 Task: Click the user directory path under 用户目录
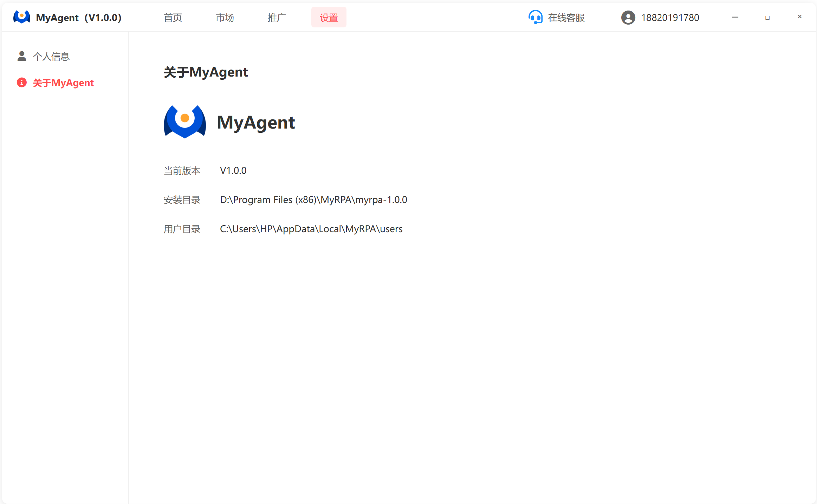click(311, 229)
